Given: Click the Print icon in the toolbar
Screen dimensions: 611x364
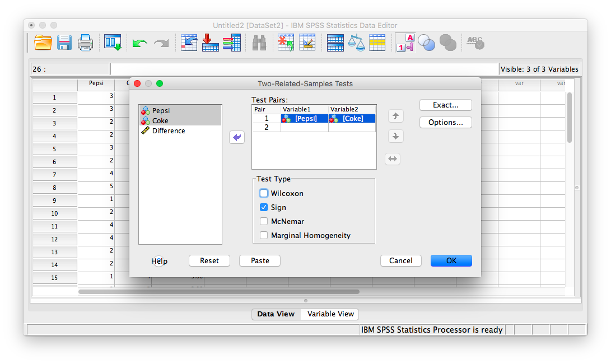Looking at the screenshot, I should coord(85,43).
